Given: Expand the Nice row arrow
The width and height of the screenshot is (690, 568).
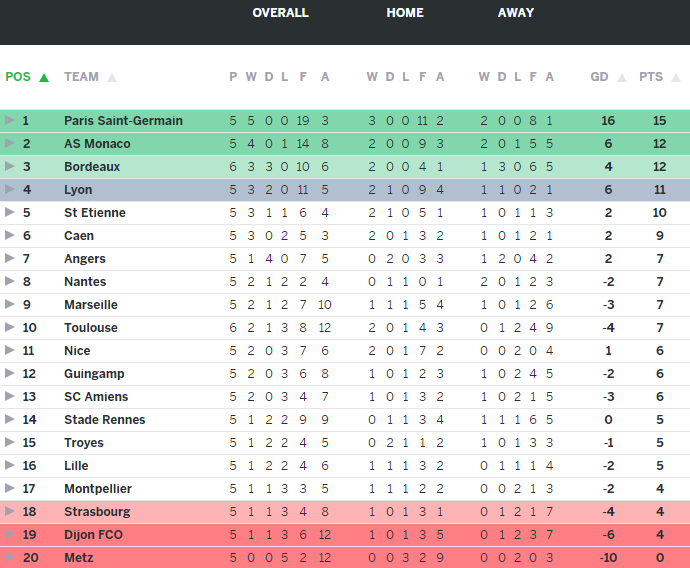Looking at the screenshot, I should (10, 350).
